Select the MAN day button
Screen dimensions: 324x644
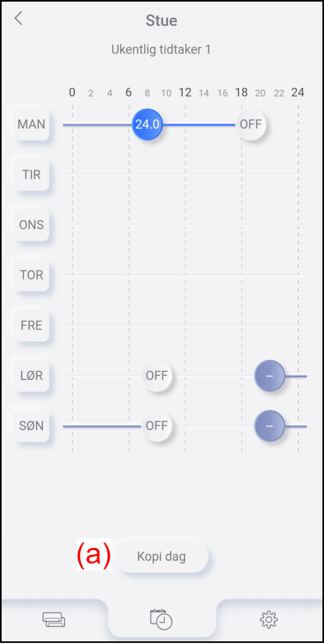click(x=32, y=125)
